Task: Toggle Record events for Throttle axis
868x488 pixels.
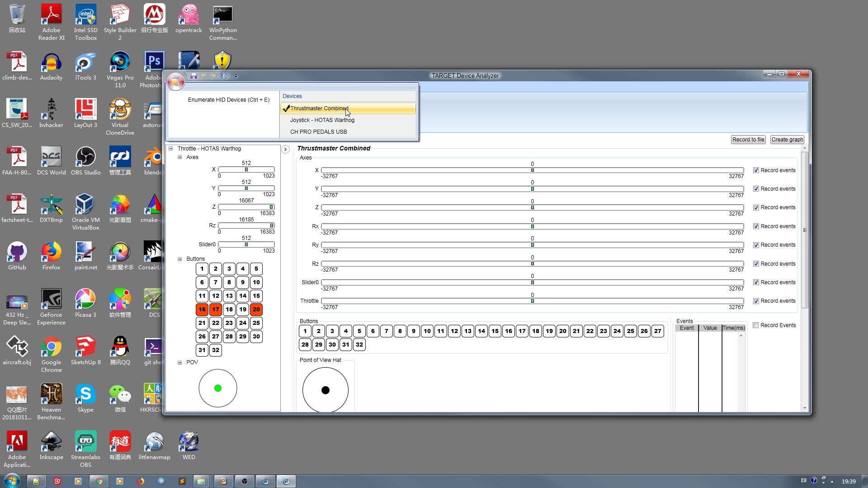Action: [x=756, y=301]
